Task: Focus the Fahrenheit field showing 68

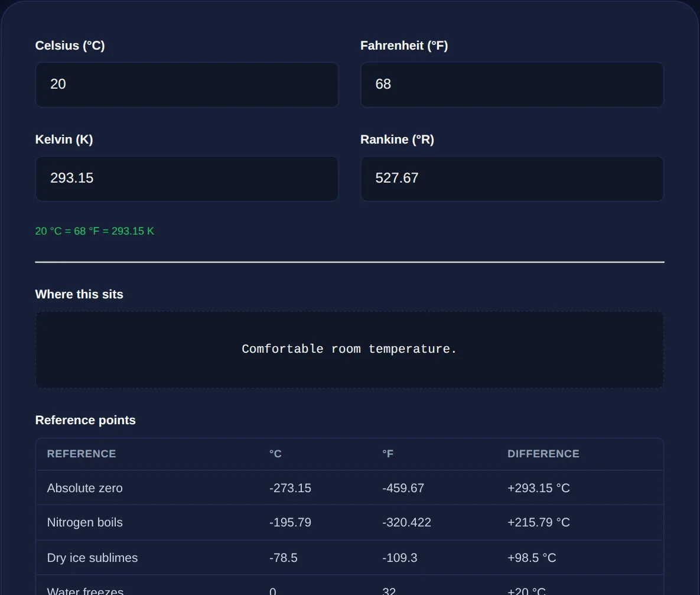Action: click(512, 84)
